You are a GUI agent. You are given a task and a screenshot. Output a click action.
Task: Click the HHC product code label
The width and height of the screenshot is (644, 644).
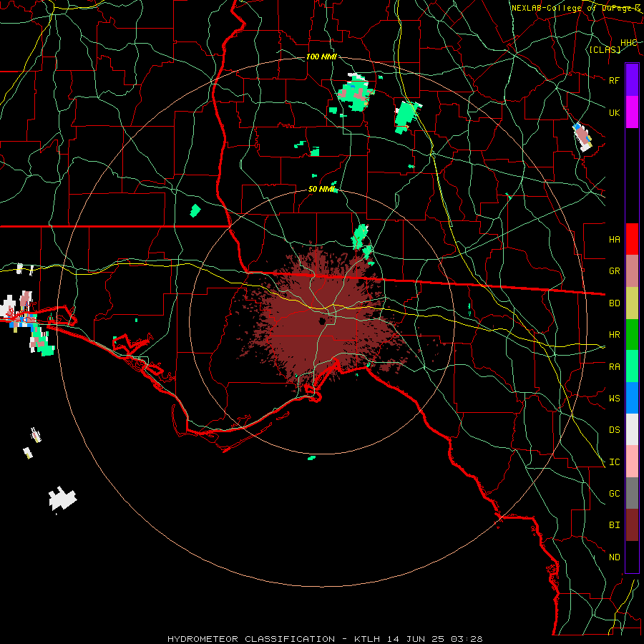[629, 43]
